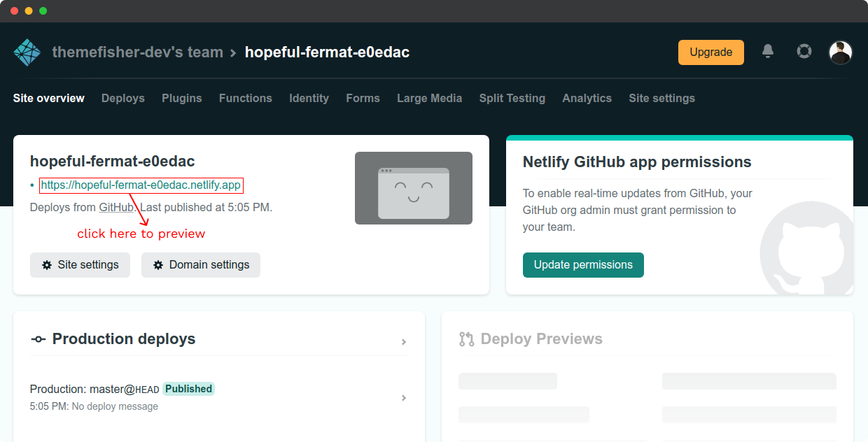Open the notifications bell
Screen dimensions: 868x442
(768, 51)
